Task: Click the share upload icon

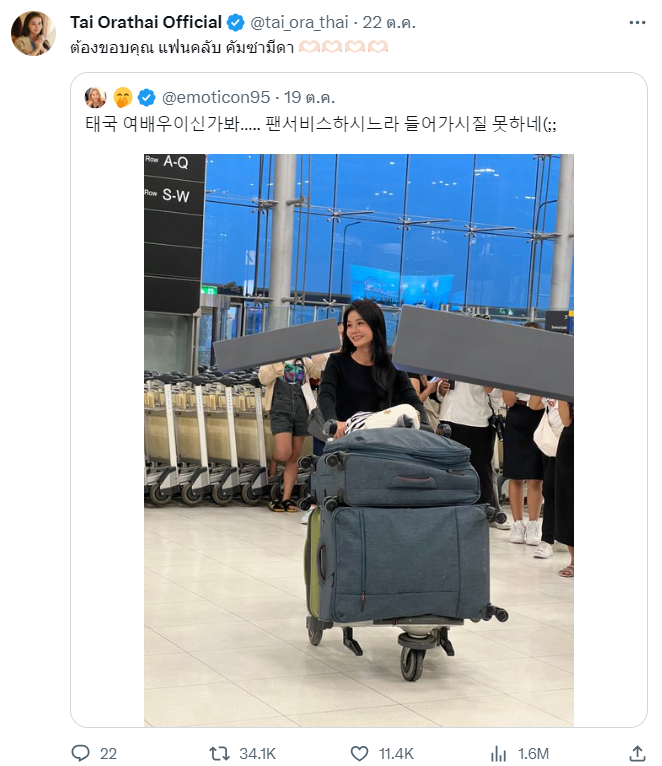Action: click(x=637, y=753)
